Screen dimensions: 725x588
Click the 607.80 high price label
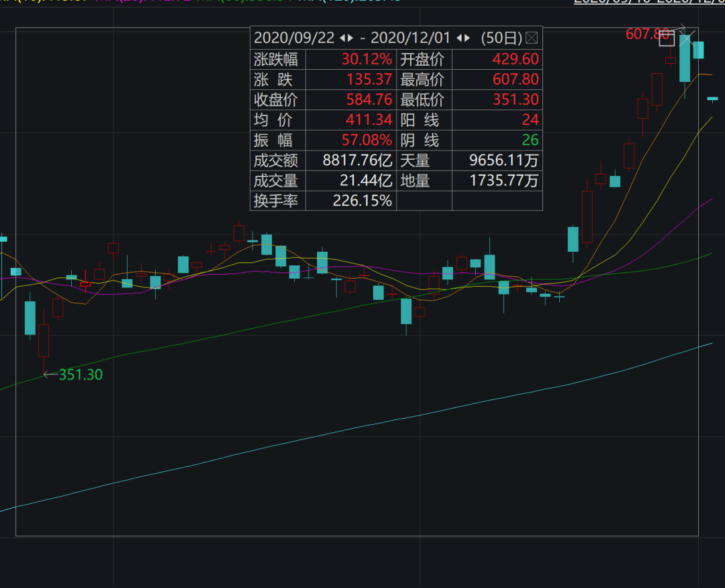pyautogui.click(x=647, y=34)
